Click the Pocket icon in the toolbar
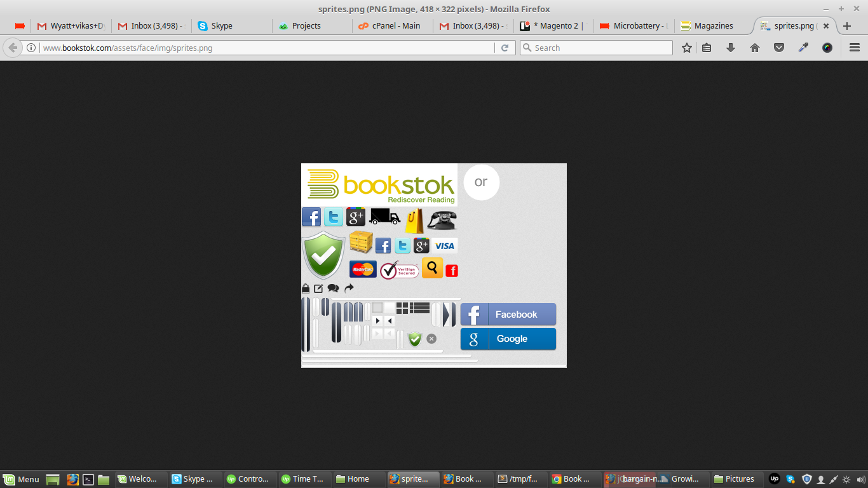 (x=779, y=48)
